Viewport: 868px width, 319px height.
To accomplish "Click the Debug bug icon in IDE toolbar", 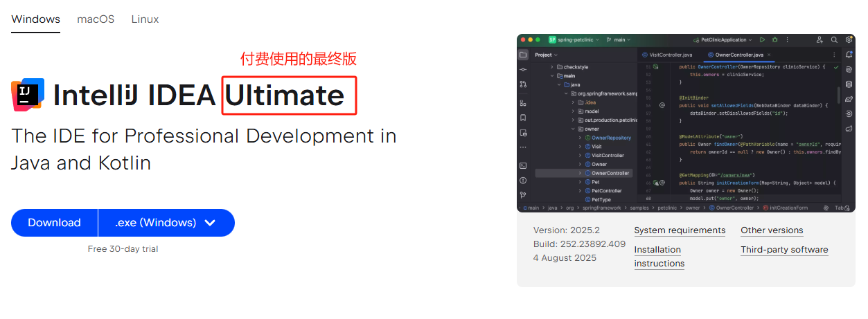I will point(775,40).
